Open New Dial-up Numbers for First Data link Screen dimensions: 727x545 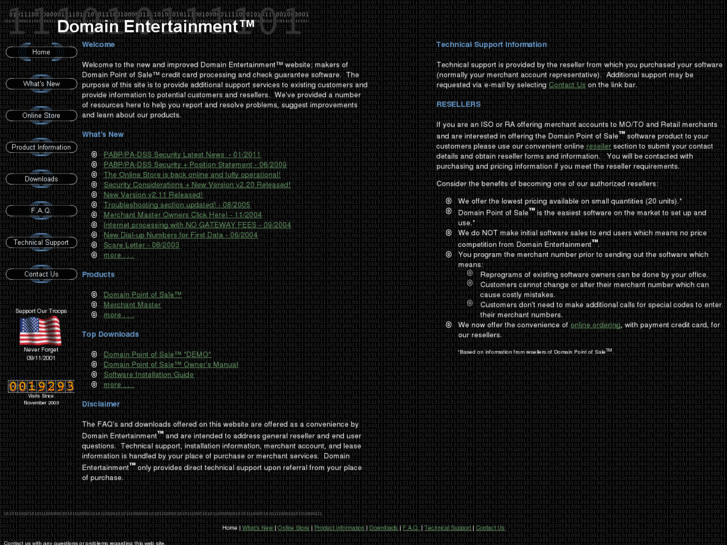[180, 235]
